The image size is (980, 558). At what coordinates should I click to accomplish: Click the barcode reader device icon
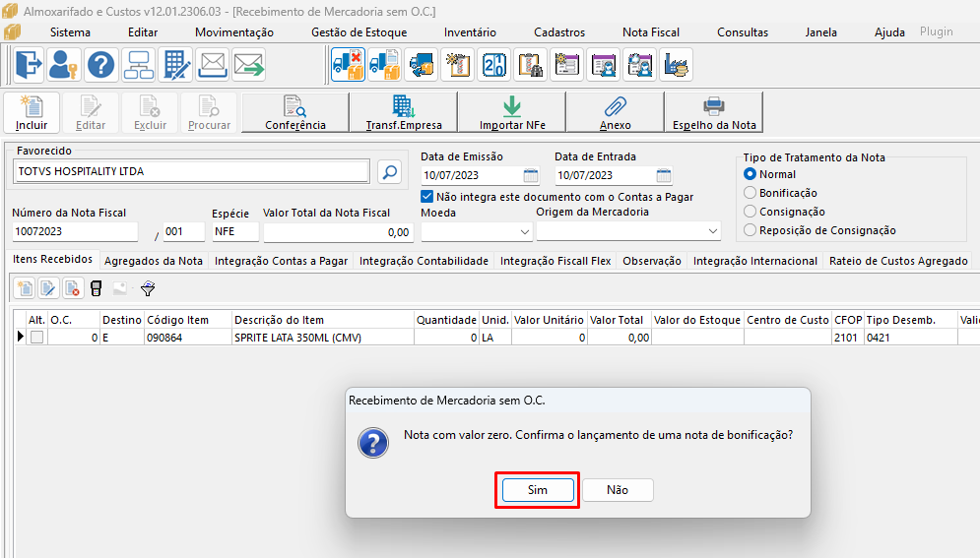click(x=96, y=288)
